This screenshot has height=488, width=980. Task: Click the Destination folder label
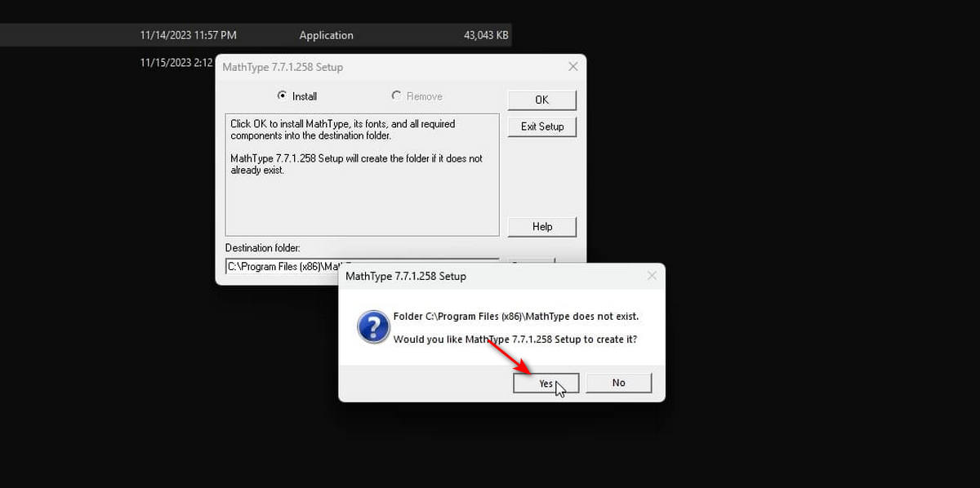pos(263,247)
